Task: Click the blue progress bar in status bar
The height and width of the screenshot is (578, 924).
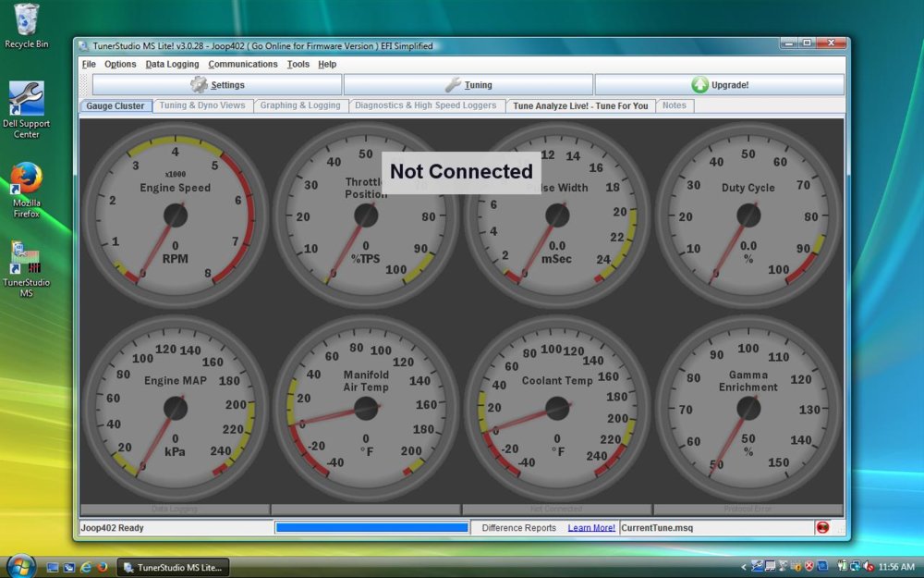Action: tap(371, 528)
